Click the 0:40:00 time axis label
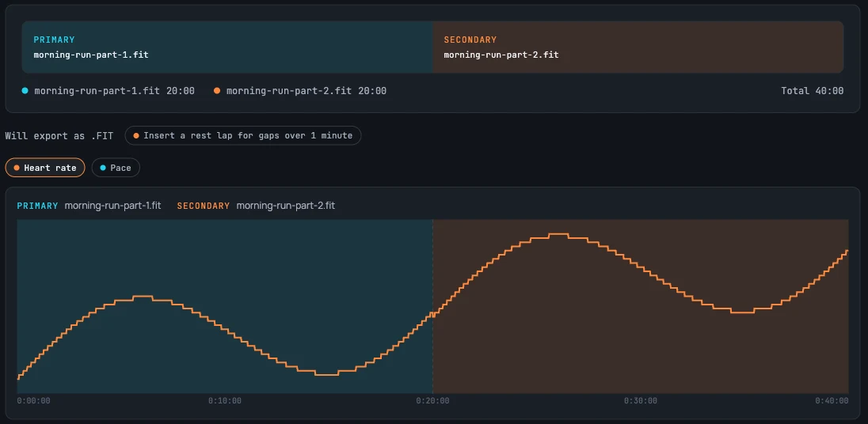Image resolution: width=868 pixels, height=424 pixels. click(832, 400)
